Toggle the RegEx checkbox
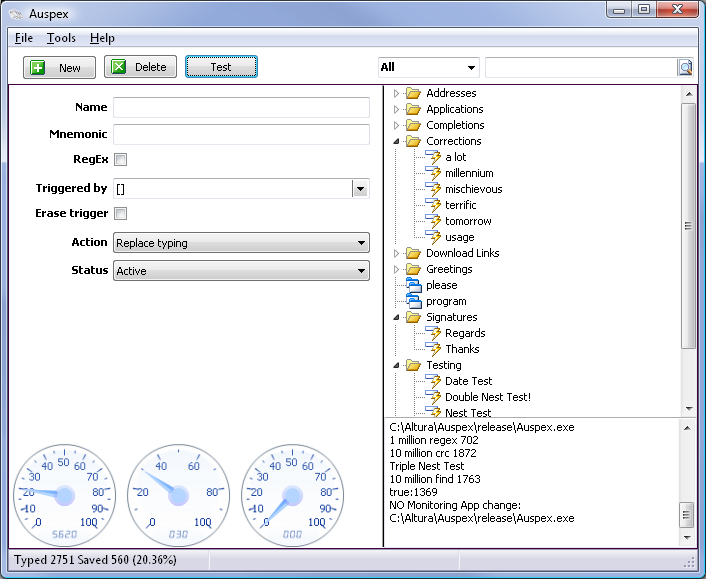 pos(120,159)
